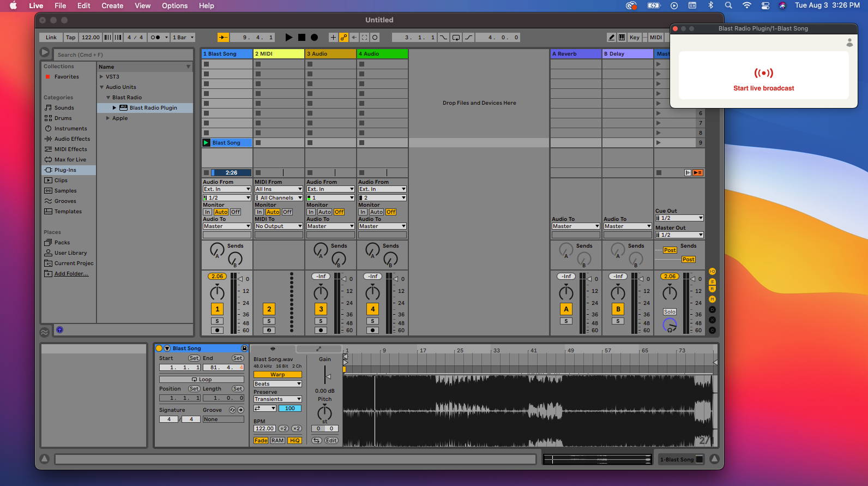Click the Re-enable Automation back arrow
This screenshot has height=486, width=868.
(354, 37)
